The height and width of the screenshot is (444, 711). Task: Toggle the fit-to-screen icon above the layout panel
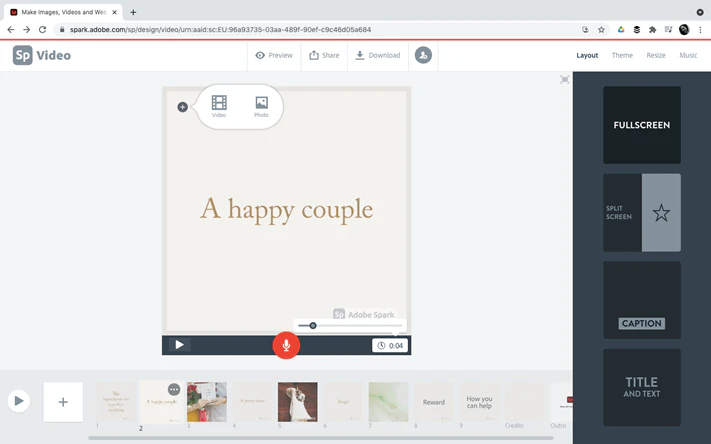point(565,80)
